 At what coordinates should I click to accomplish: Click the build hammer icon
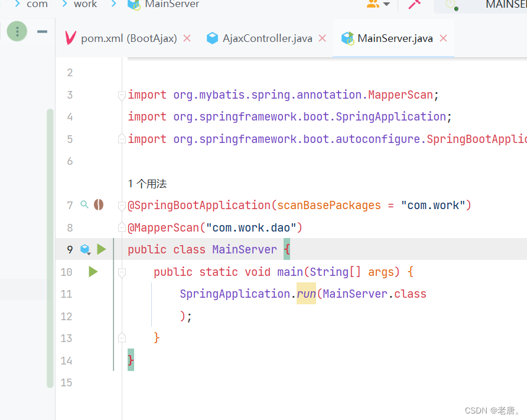pyautogui.click(x=414, y=4)
